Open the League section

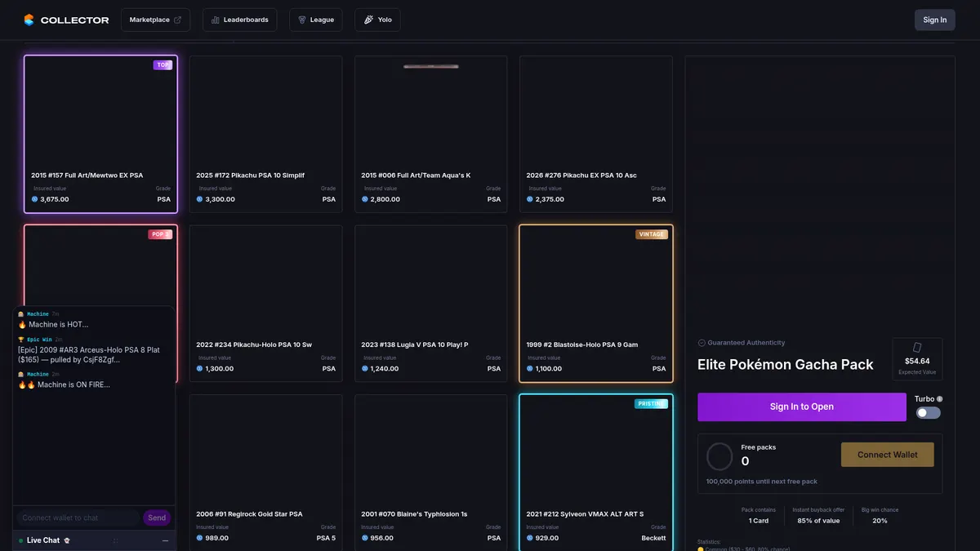tap(316, 20)
